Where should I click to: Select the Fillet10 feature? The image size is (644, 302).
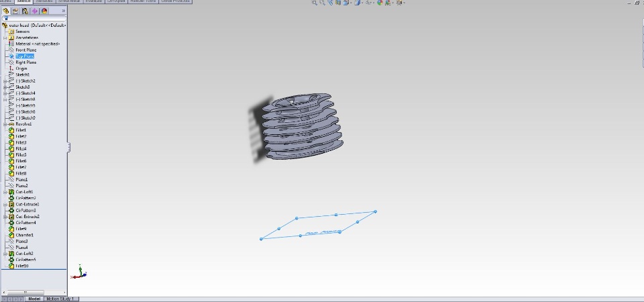pos(19,266)
